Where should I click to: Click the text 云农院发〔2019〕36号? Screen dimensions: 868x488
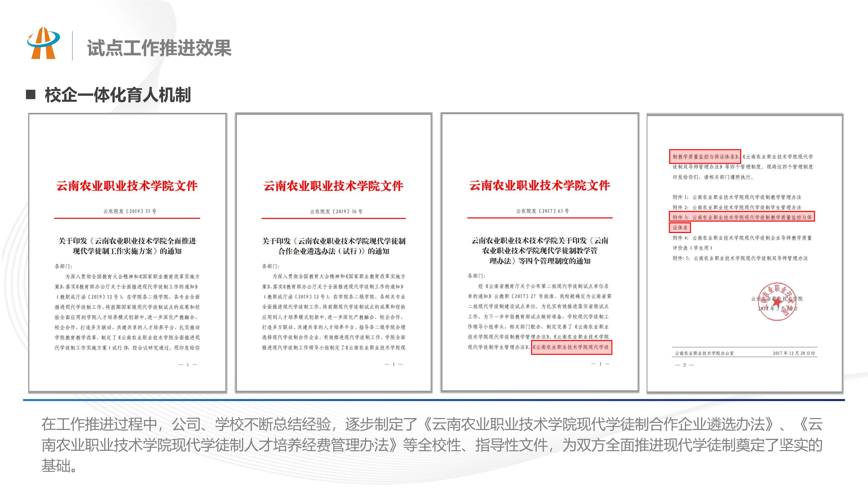point(336,211)
